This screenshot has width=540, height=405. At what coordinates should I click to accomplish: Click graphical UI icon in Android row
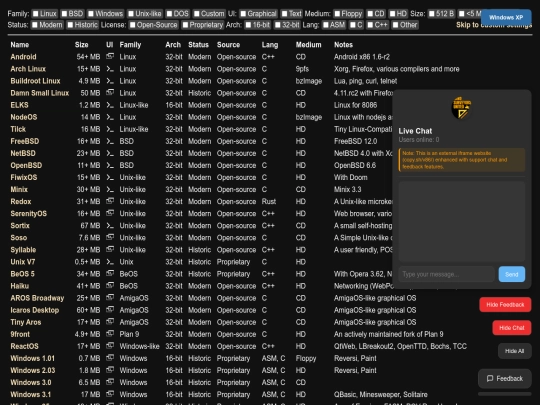(110, 56)
